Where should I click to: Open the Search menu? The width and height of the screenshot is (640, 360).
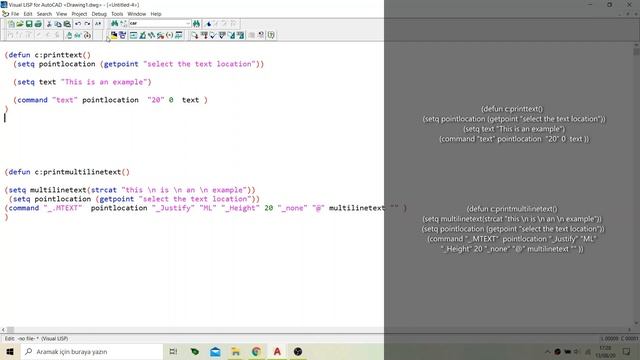pyautogui.click(x=44, y=14)
